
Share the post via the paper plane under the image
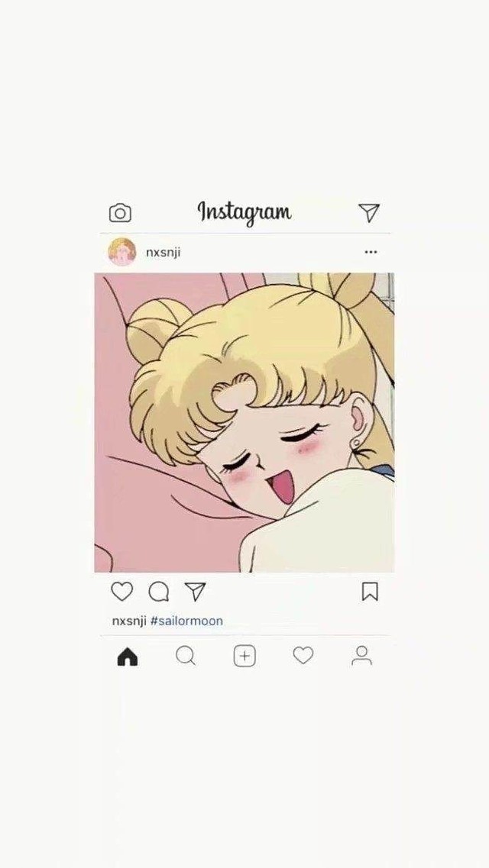195,591
